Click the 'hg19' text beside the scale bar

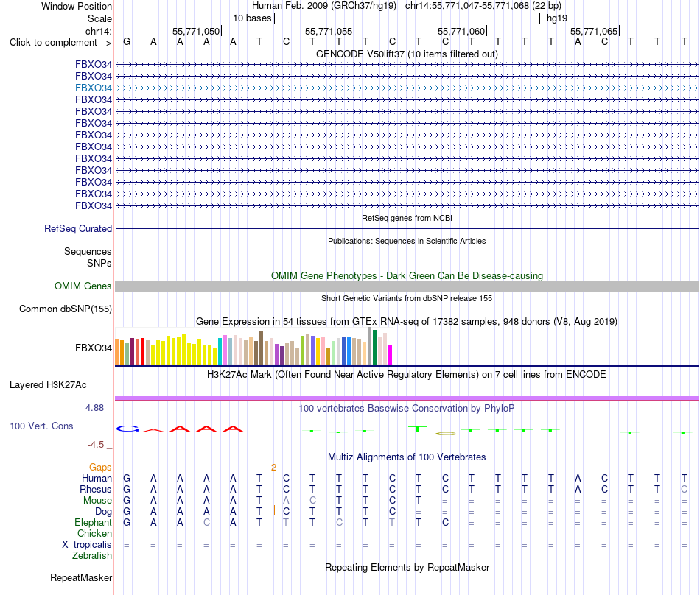[557, 18]
